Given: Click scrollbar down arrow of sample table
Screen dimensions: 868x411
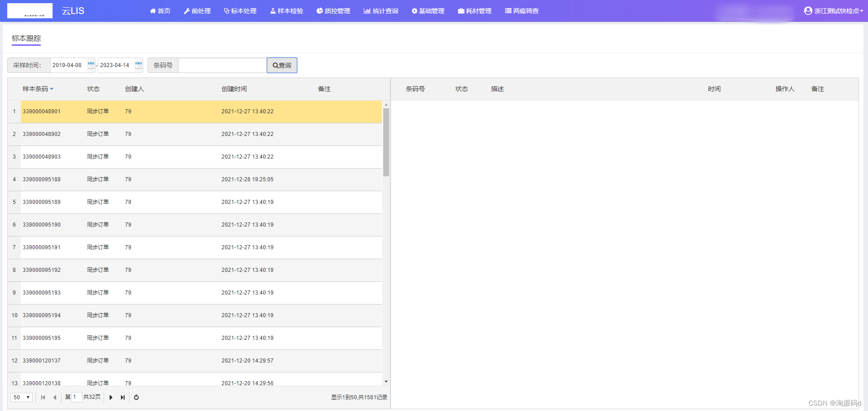Looking at the screenshot, I should (x=386, y=382).
